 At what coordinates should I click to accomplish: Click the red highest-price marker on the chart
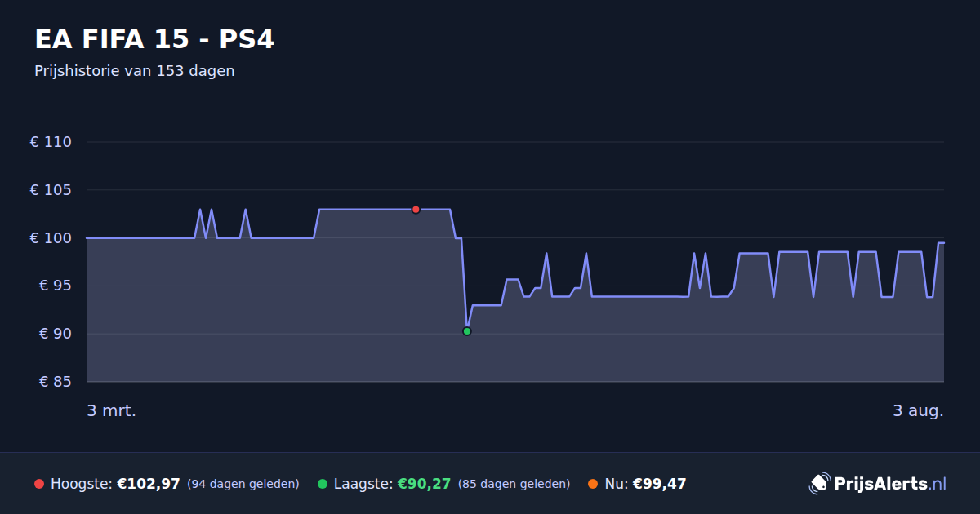click(416, 210)
